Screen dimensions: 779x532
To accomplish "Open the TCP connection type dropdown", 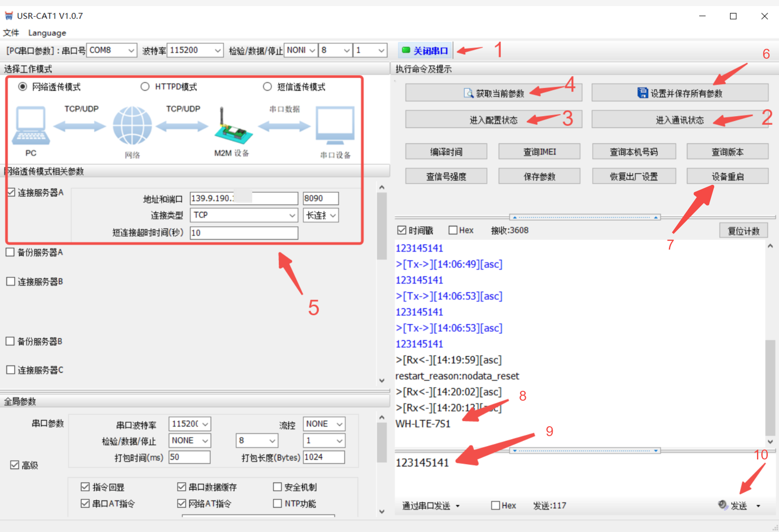I will click(244, 215).
